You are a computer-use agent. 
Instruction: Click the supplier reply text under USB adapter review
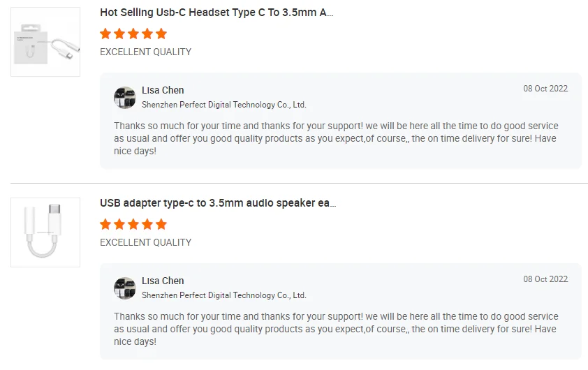(x=335, y=329)
